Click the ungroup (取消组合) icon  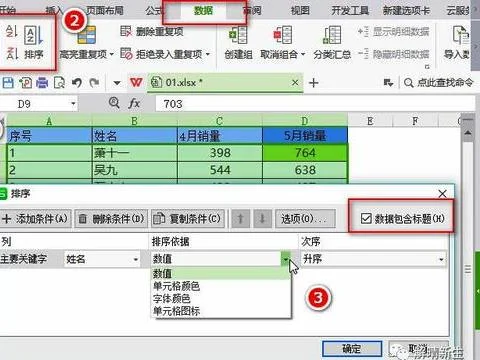click(283, 35)
